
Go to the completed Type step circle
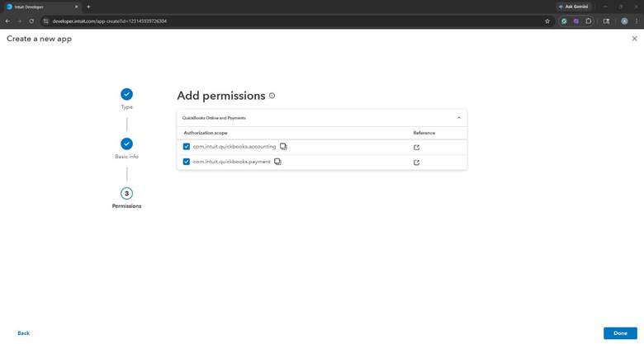tap(126, 94)
